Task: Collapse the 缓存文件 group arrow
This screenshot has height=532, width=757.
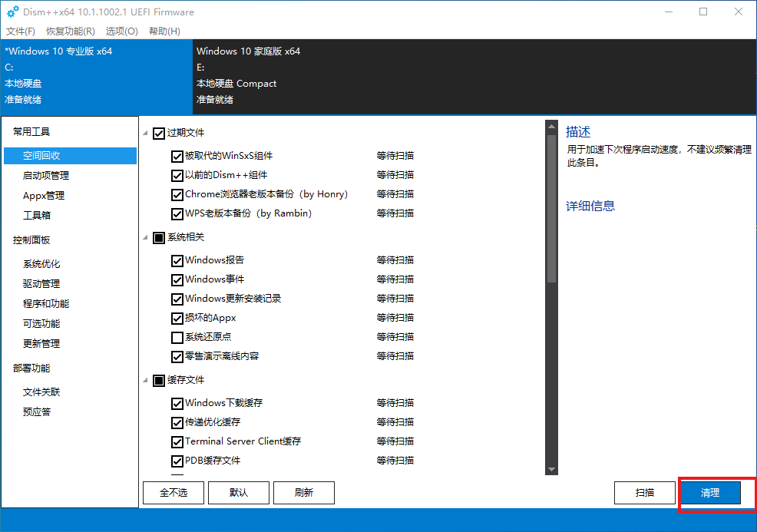Action: point(145,381)
